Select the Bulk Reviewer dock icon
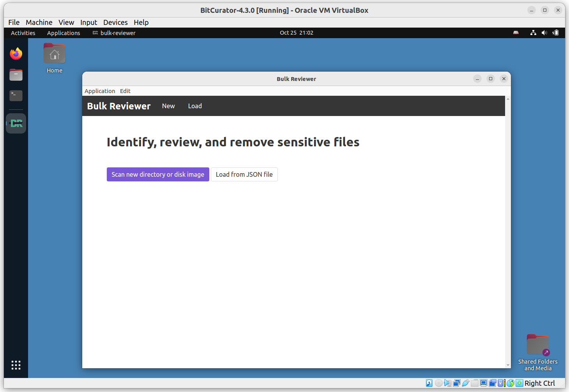This screenshot has width=569, height=392. [x=16, y=123]
